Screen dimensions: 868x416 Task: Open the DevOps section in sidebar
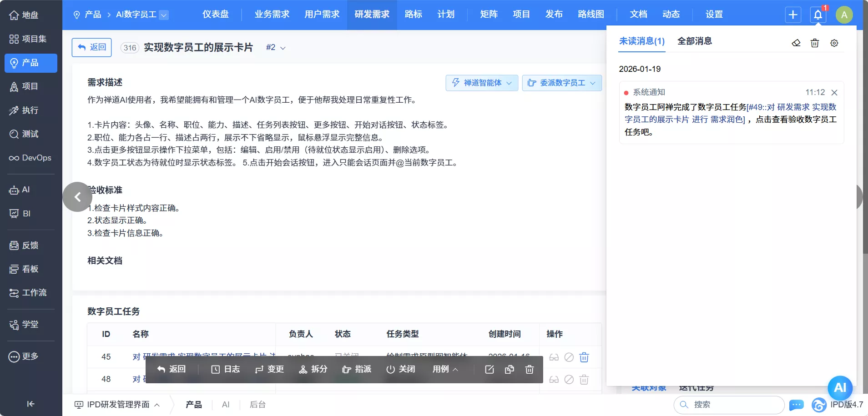coord(30,158)
